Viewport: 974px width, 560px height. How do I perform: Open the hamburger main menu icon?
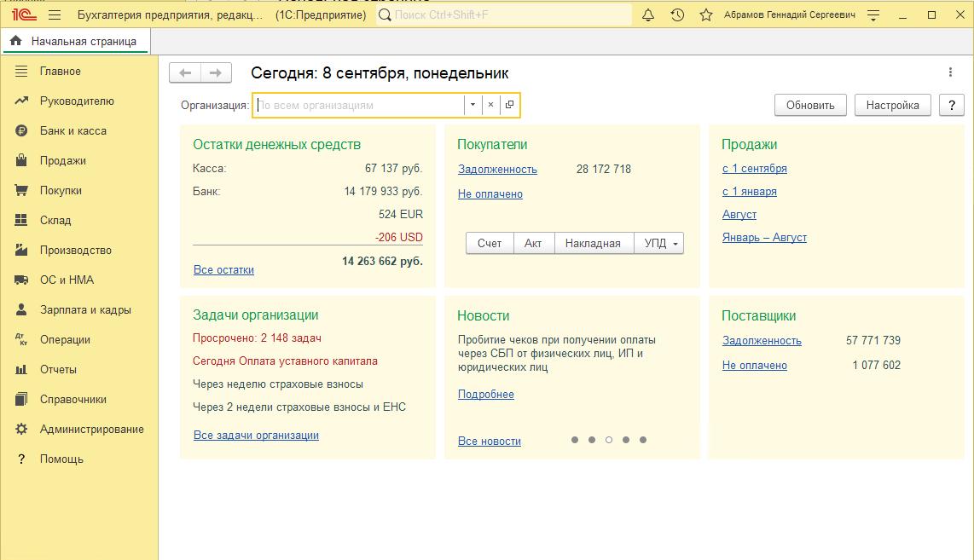(55, 15)
